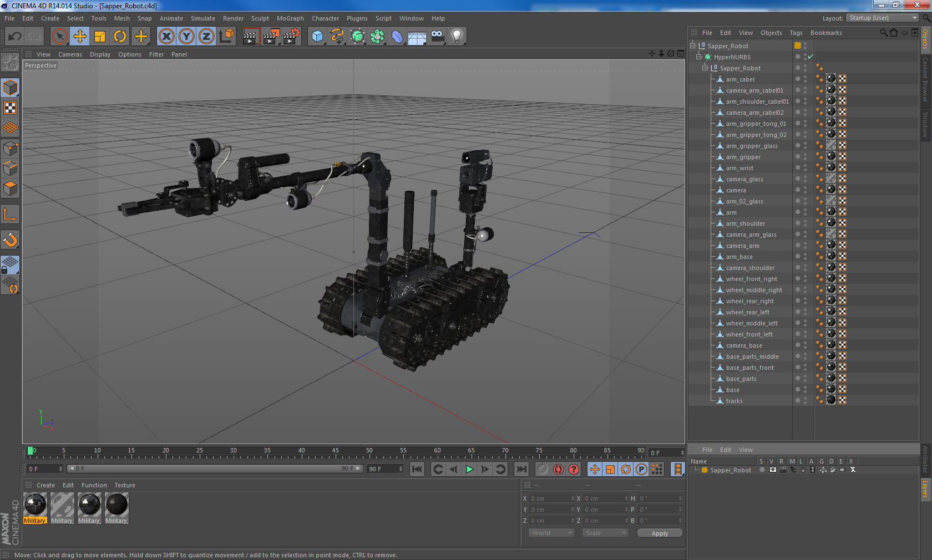Open the Simulate menu
Image resolution: width=932 pixels, height=560 pixels.
pos(202,18)
